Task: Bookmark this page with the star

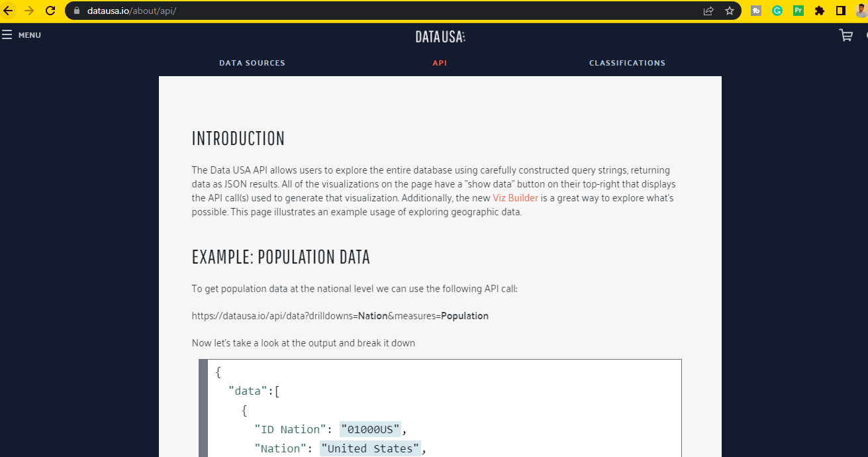Action: point(730,11)
